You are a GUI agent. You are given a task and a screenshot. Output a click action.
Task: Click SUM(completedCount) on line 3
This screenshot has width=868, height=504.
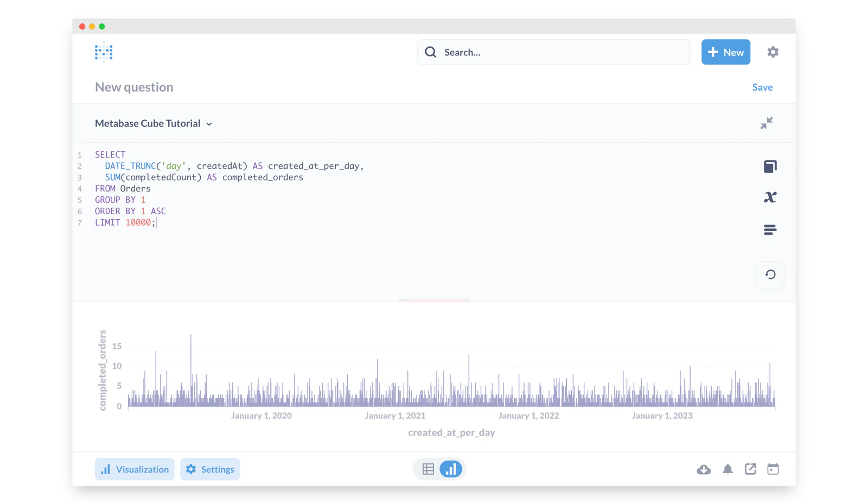pos(154,177)
